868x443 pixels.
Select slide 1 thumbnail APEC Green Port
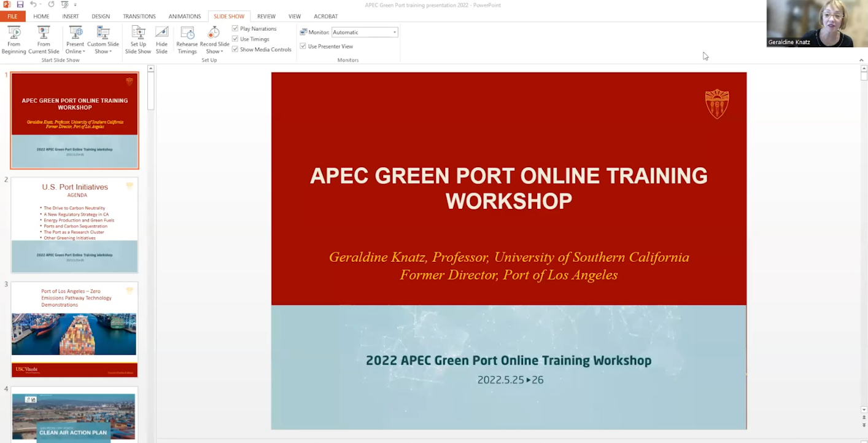coord(75,120)
